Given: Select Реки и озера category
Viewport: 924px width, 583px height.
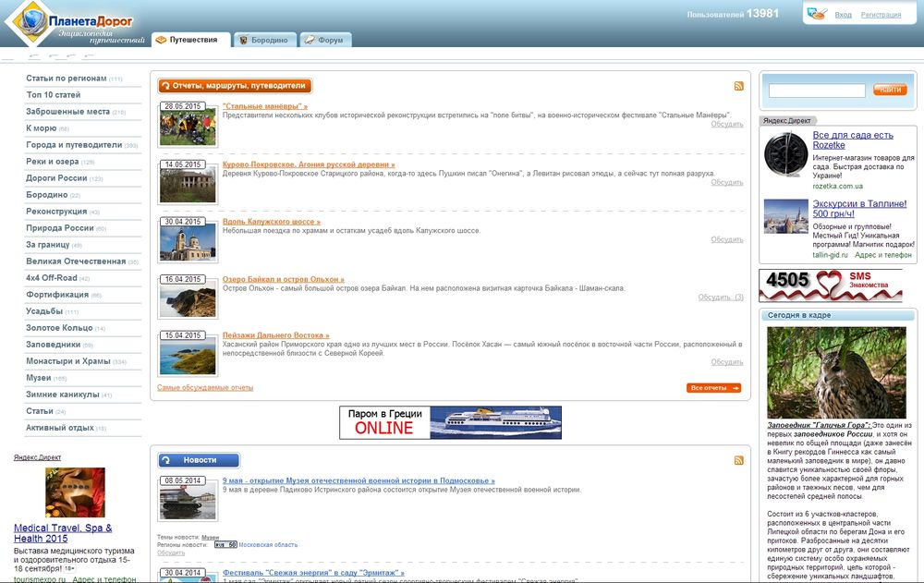Looking at the screenshot, I should 53,162.
